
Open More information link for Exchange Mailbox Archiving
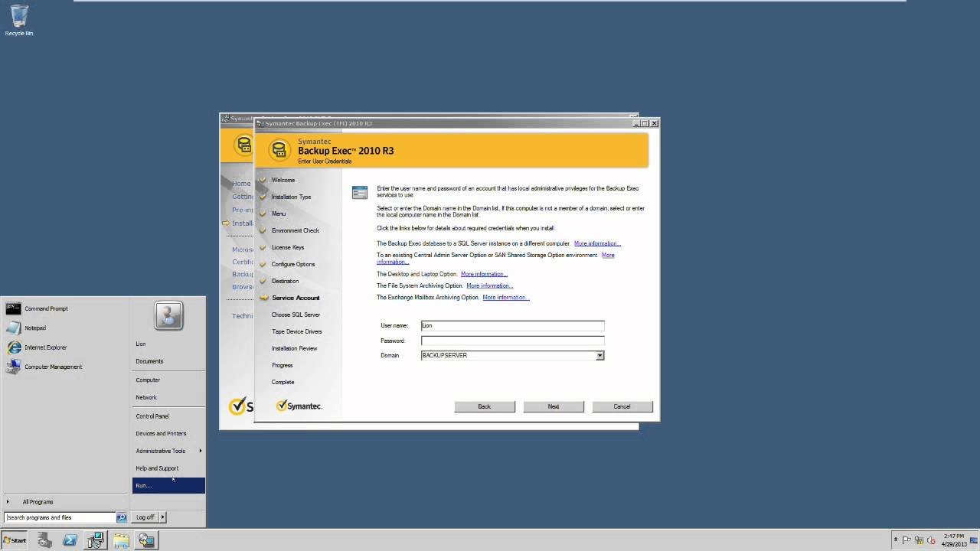click(x=506, y=297)
